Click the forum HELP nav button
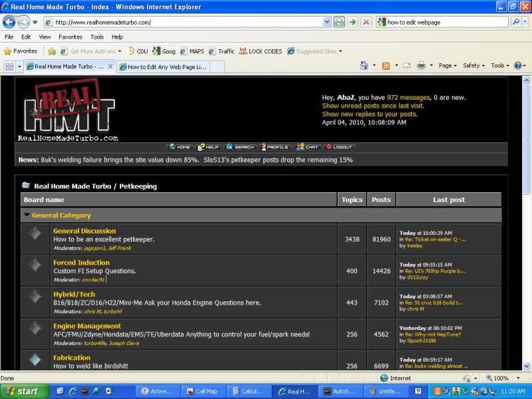Viewport: 532px width, 399px height. [x=209, y=147]
